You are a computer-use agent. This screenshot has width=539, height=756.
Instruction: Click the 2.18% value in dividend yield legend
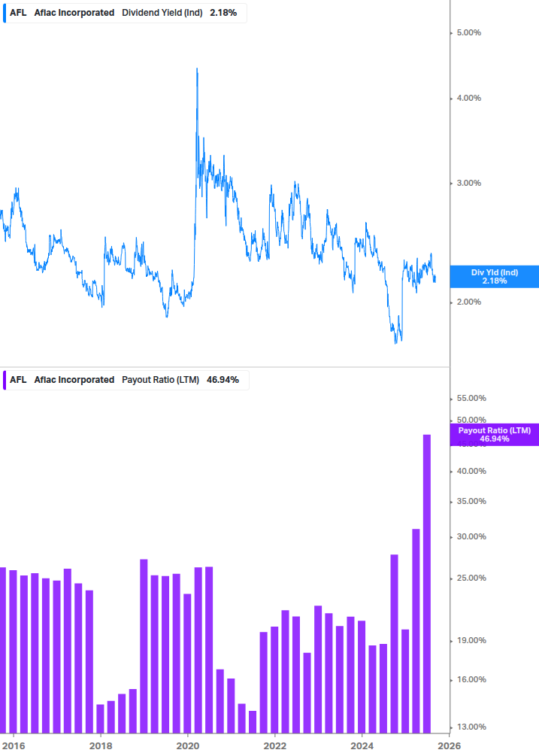coord(223,13)
